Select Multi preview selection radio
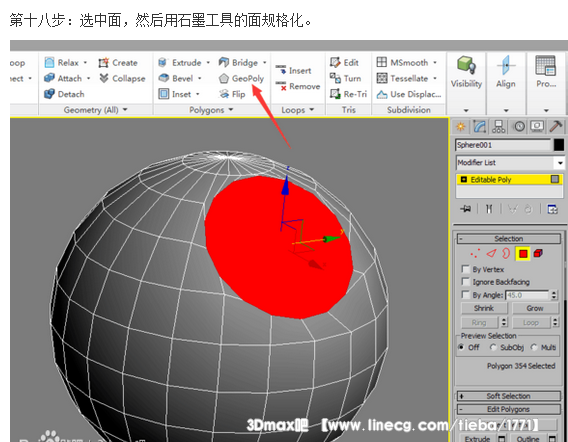The height and width of the screenshot is (442, 568). tap(534, 347)
